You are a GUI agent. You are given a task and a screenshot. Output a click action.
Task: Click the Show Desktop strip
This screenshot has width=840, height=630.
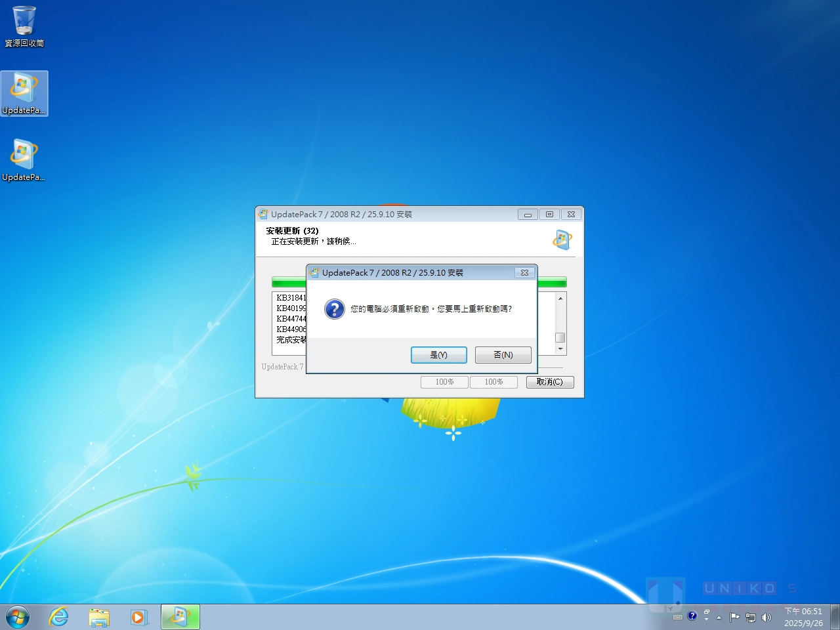[835, 618]
